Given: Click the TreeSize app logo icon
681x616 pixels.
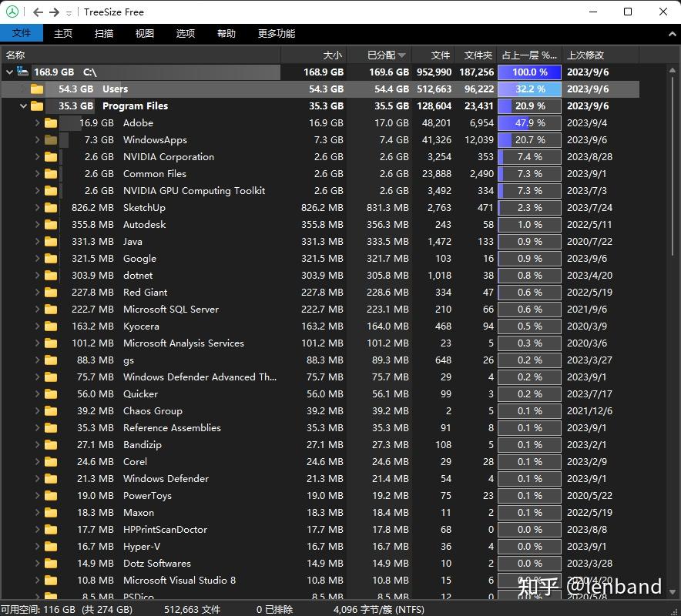Looking at the screenshot, I should (12, 12).
